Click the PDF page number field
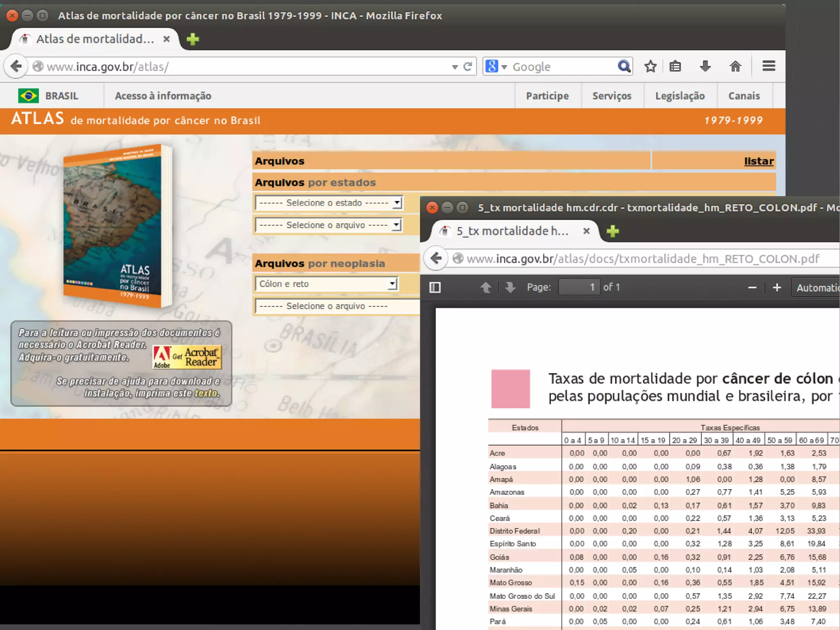 579,287
